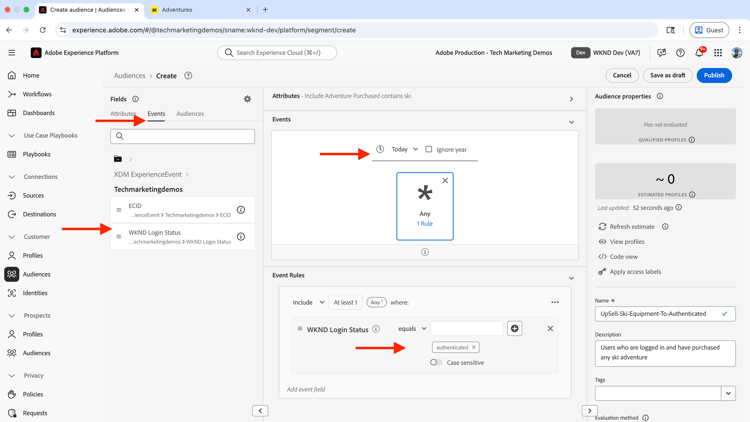
Task: Click the WKND Login Status value input
Action: pos(467,329)
